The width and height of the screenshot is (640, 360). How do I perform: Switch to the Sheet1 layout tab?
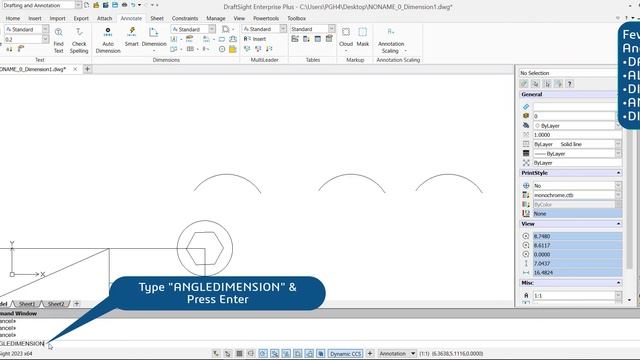tap(27, 304)
